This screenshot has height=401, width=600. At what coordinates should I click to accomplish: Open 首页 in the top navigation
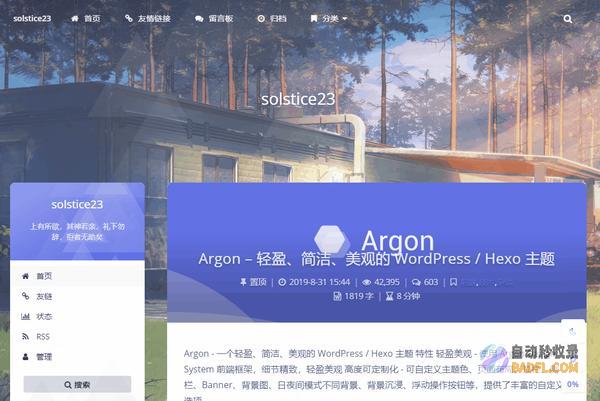[92, 18]
